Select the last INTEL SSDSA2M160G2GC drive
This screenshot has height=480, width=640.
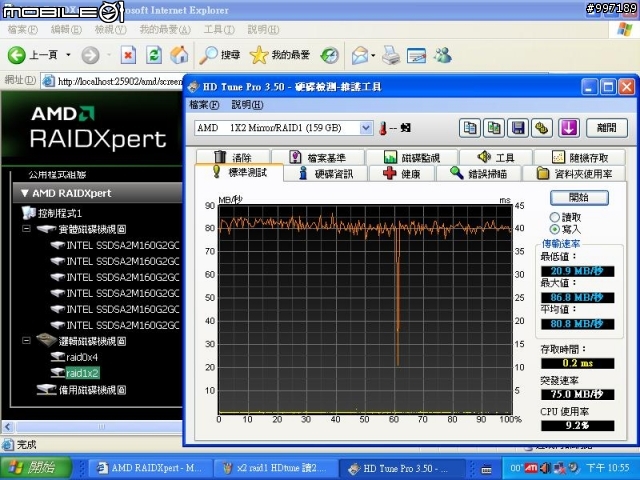115,325
